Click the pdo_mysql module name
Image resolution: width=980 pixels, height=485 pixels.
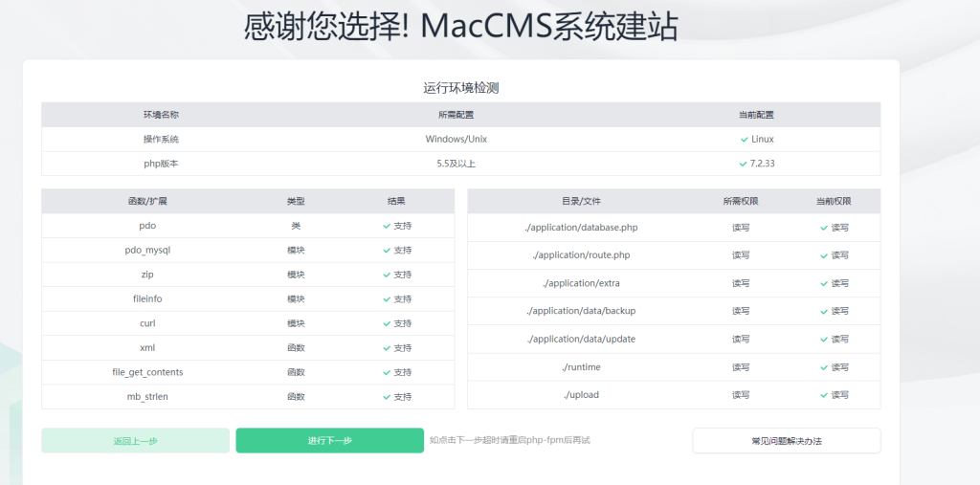[147, 250]
